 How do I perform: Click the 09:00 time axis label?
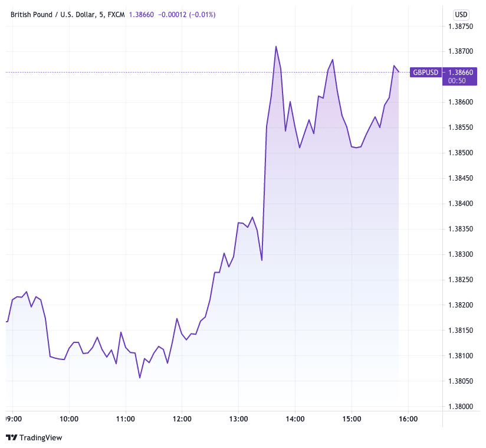click(14, 419)
